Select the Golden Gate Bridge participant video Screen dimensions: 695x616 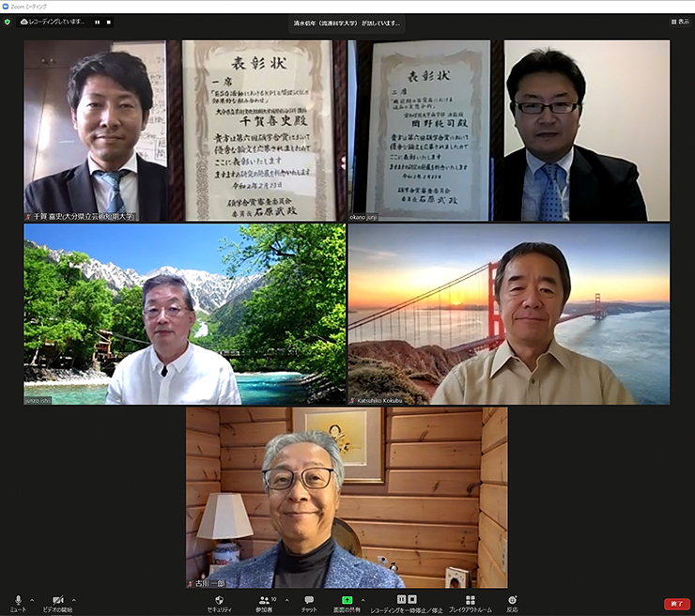(509, 314)
